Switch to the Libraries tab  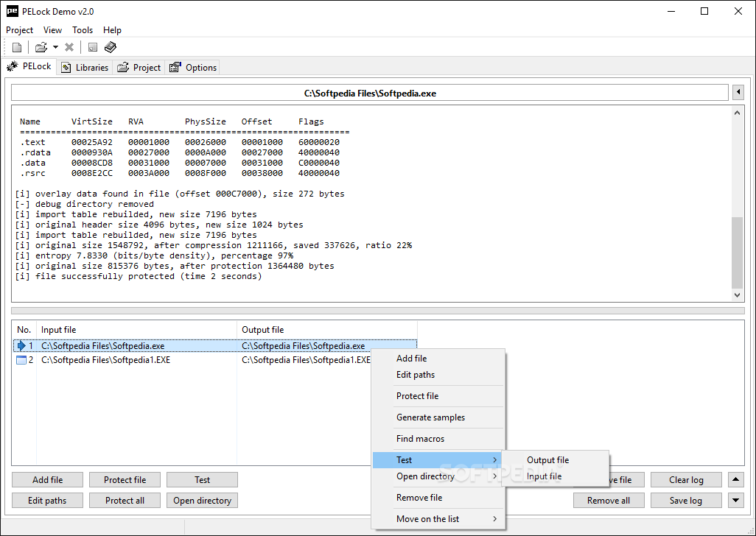[x=85, y=68]
